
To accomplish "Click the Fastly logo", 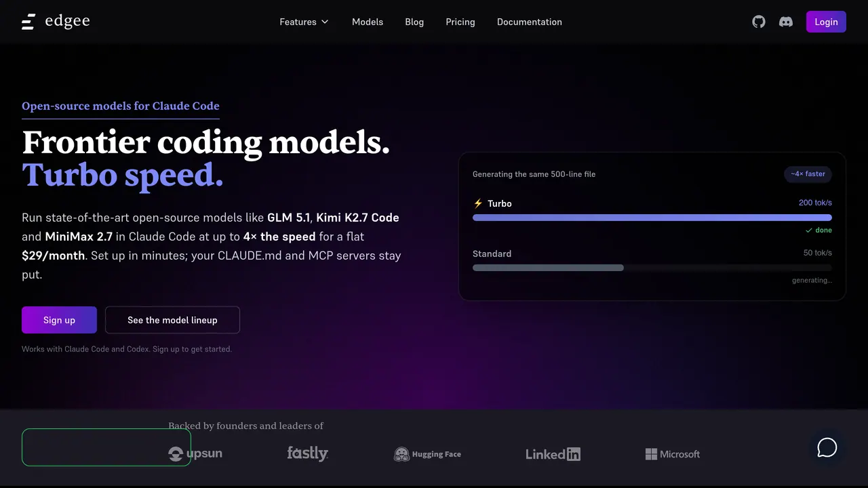I will point(307,453).
